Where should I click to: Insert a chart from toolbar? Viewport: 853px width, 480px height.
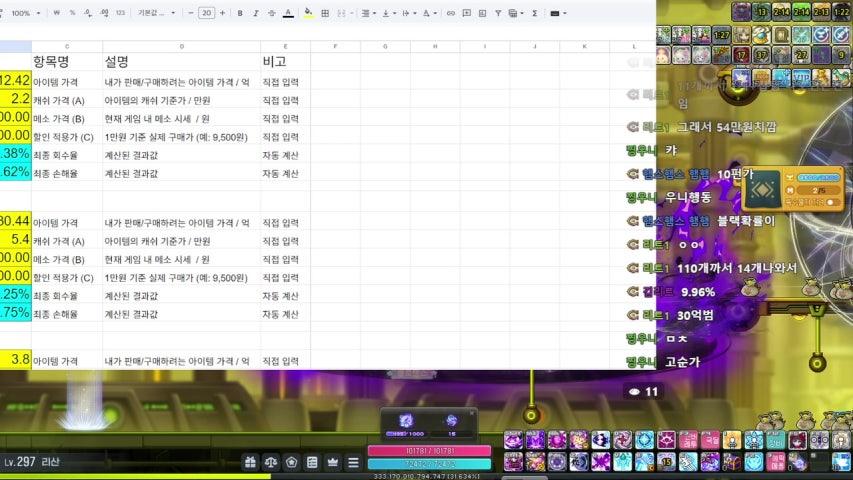(x=482, y=13)
